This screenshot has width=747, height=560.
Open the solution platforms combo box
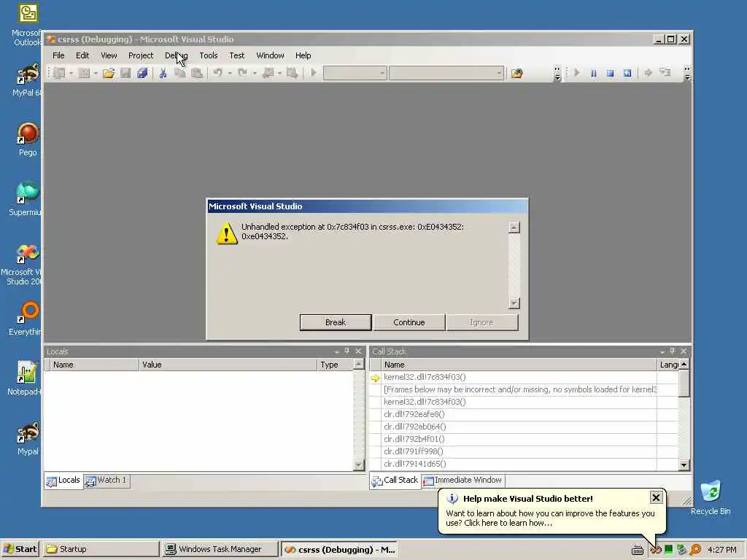click(x=446, y=73)
